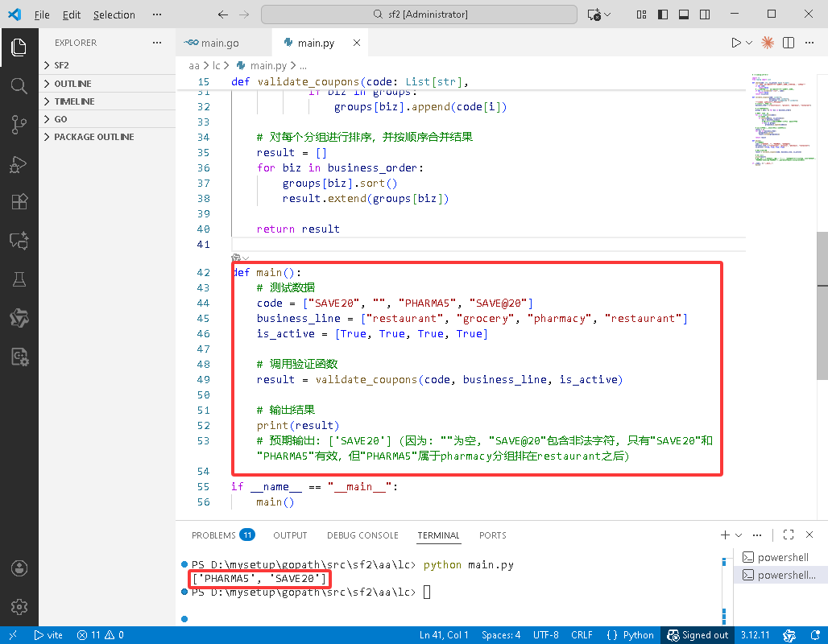
Task: Open the File menu
Action: 42,14
